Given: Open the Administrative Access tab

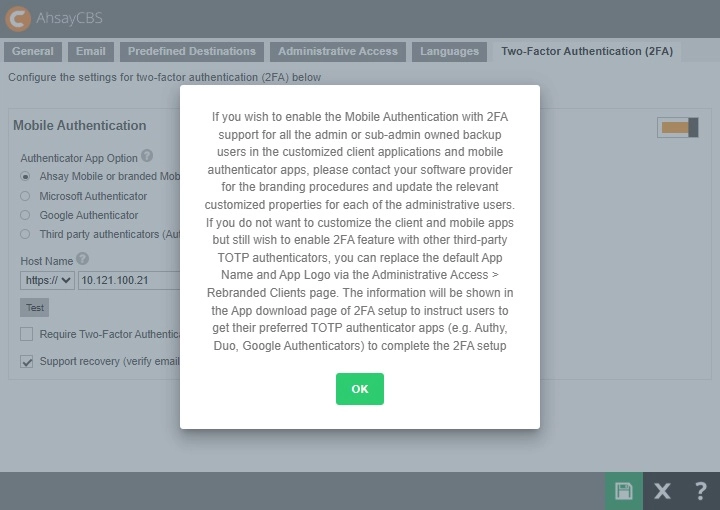Looking at the screenshot, I should pyautogui.click(x=338, y=51).
